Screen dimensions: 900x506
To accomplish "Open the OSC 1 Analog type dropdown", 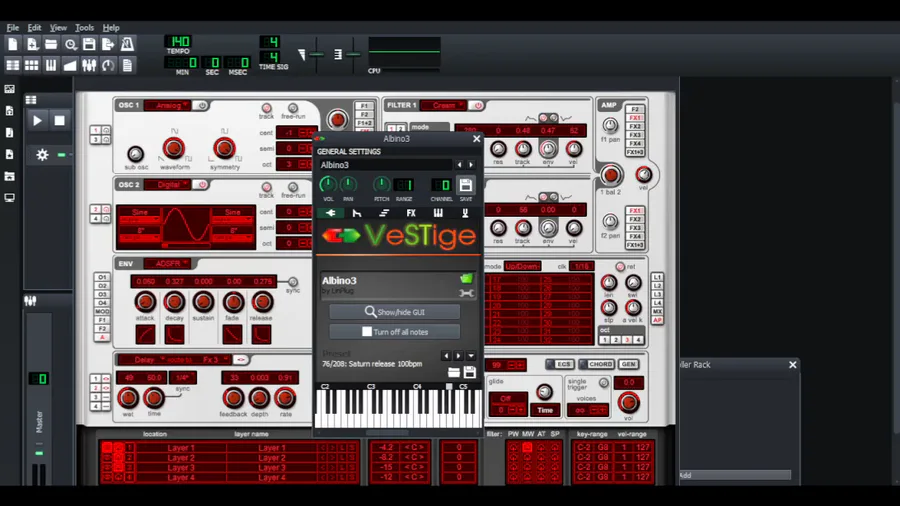I will coord(168,106).
